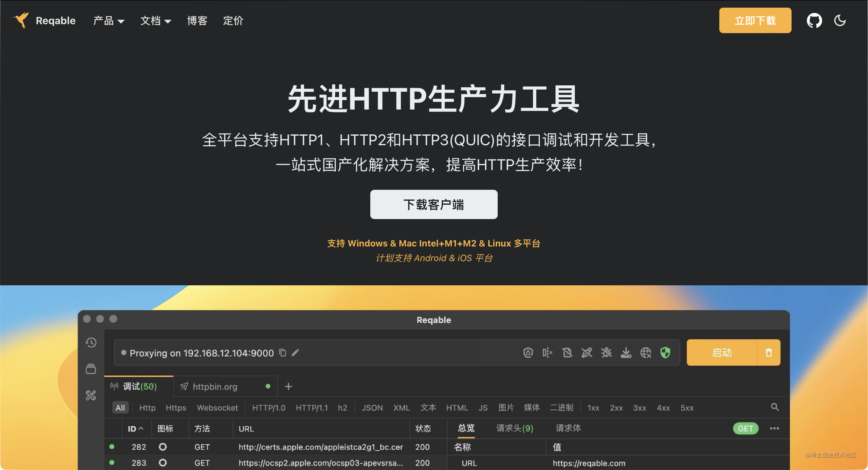Select the HTTP/1.1 filter
Screen dimensions: 868x470
point(312,408)
